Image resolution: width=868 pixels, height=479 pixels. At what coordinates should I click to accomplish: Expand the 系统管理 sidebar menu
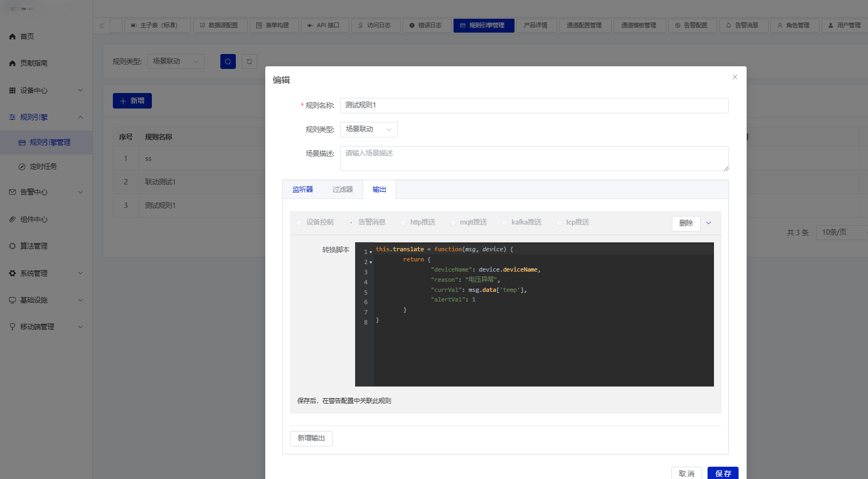(46, 273)
